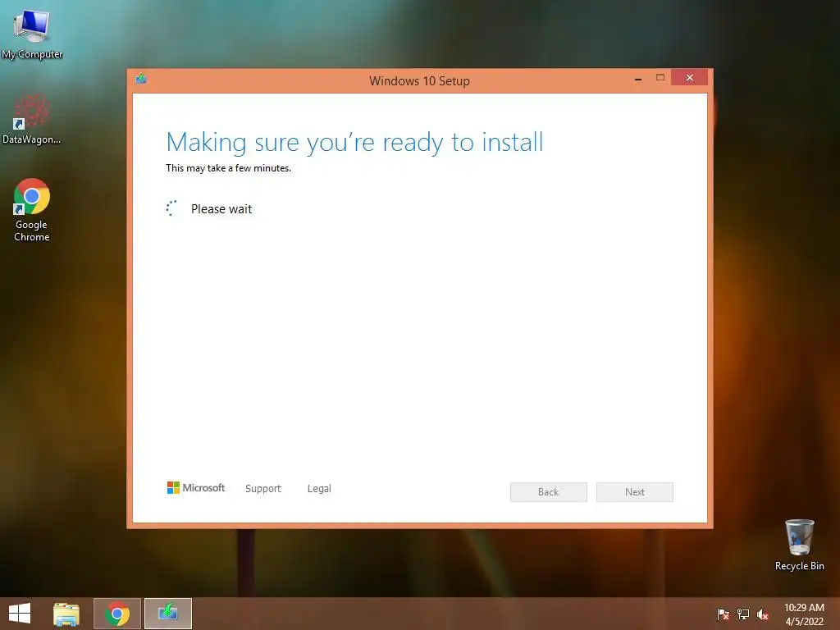The image size is (840, 630).
Task: Open the Action Center flag tray icon
Action: (724, 614)
